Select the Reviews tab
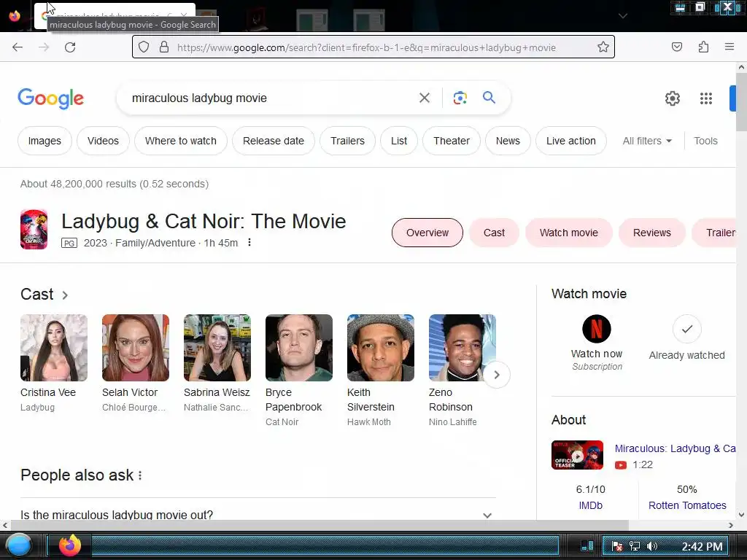Image resolution: width=747 pixels, height=560 pixels. tap(651, 233)
